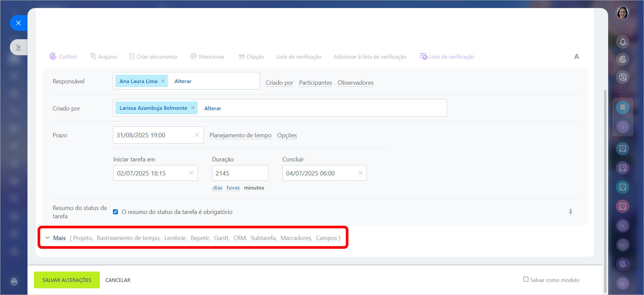Click Criar documento
644x295 pixels.
pos(153,57)
